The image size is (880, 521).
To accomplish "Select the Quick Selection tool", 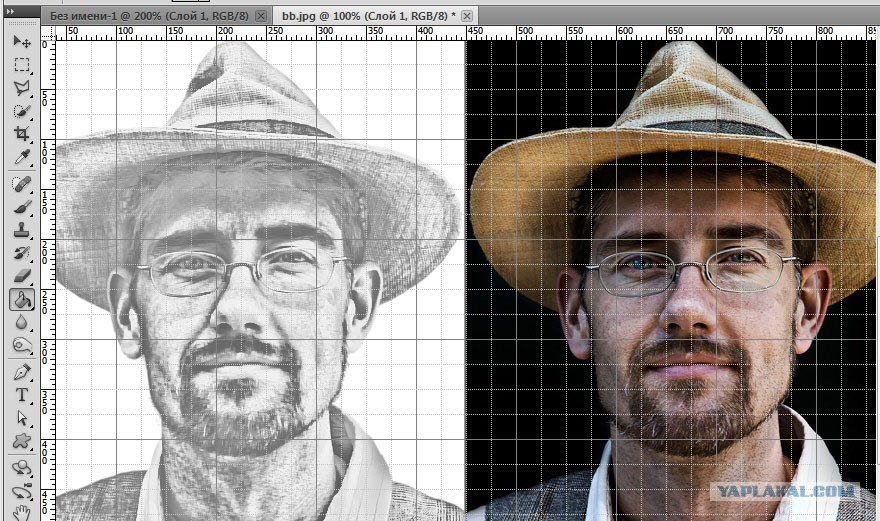I will [x=22, y=111].
